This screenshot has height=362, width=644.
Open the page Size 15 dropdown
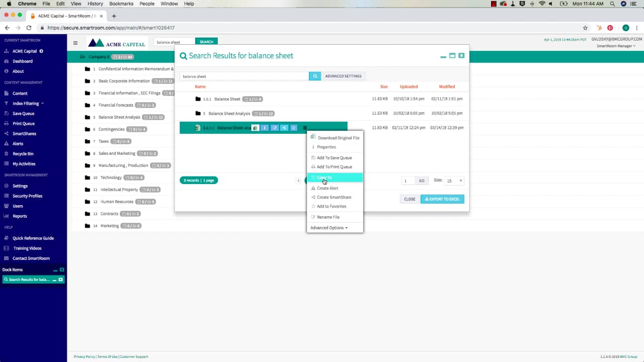(454, 180)
